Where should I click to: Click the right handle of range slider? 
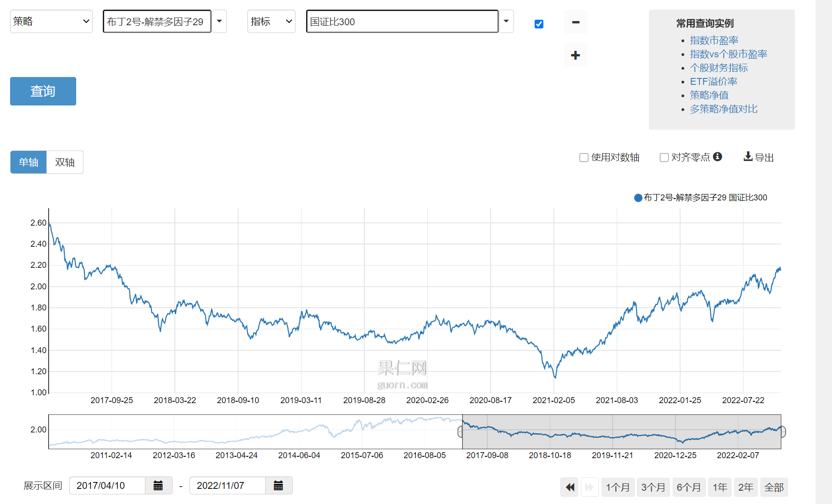(783, 432)
